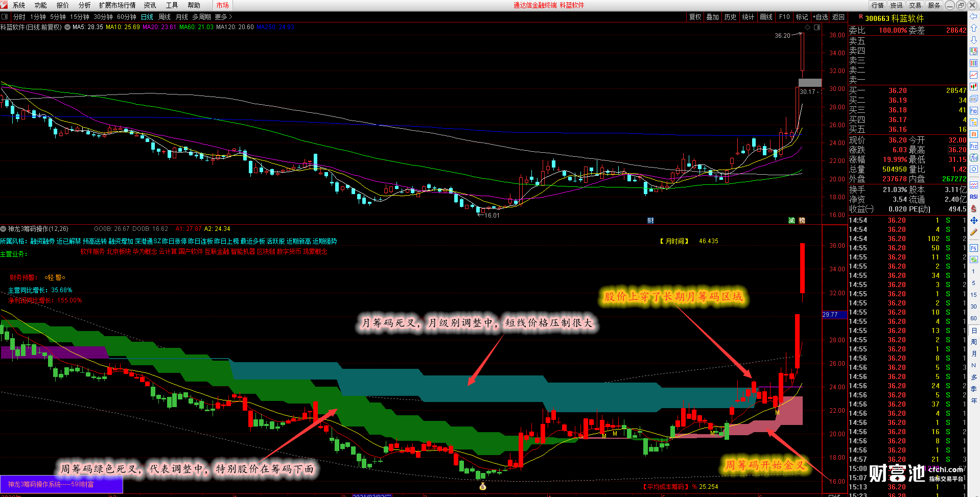This screenshot has height=497, width=980.
Task: Open the 多周期 multi-period option
Action: (x=201, y=17)
